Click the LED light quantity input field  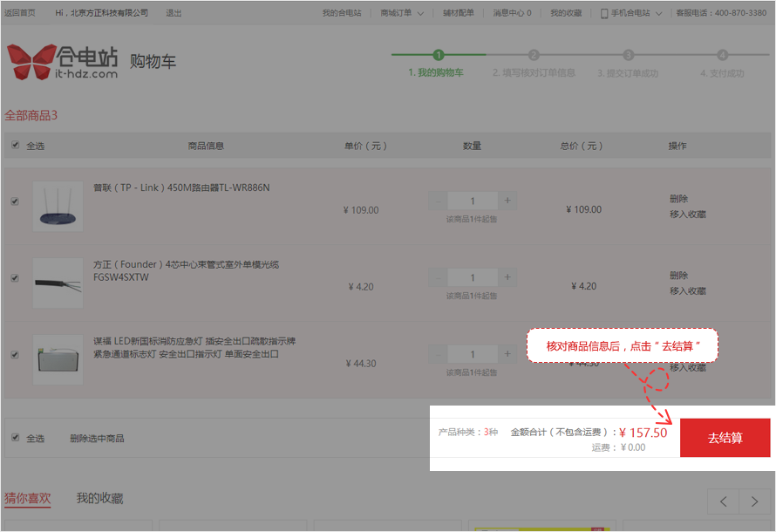[473, 355]
